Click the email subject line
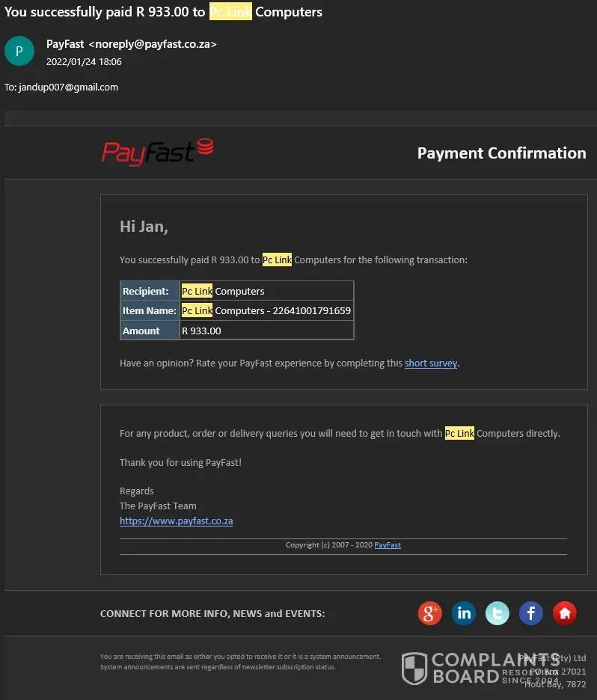 coord(163,12)
